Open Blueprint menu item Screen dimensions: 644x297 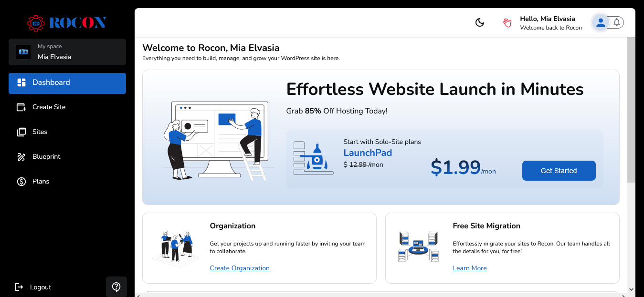click(67, 157)
